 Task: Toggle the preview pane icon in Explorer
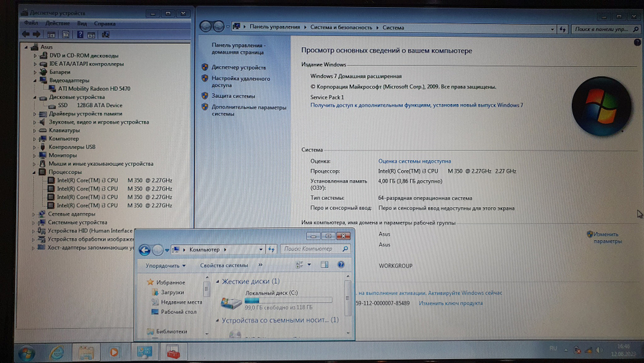coord(324,265)
